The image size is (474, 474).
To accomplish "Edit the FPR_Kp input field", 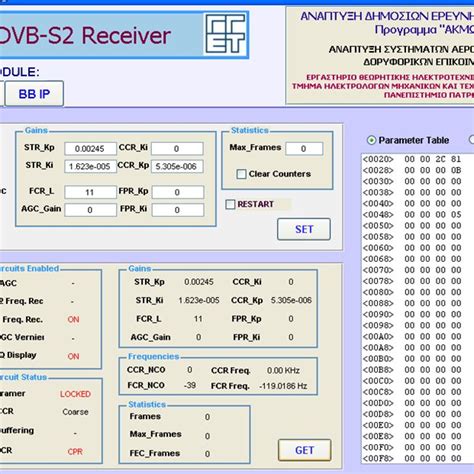I will pyautogui.click(x=178, y=192).
